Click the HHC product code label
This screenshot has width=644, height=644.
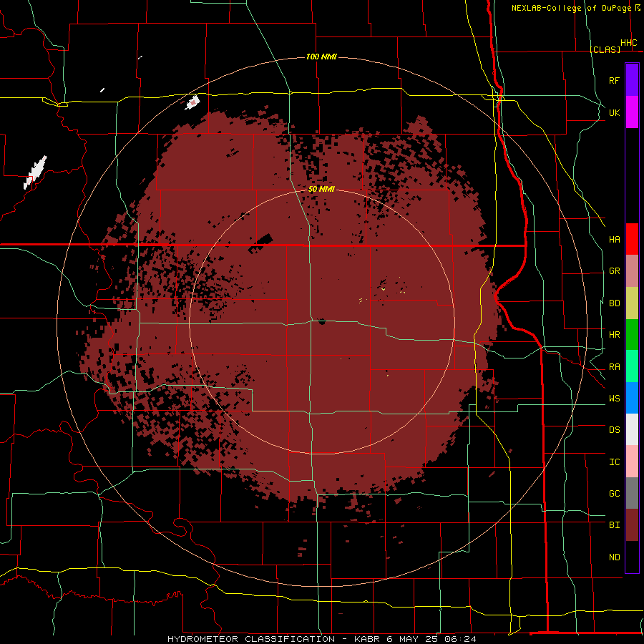point(629,43)
